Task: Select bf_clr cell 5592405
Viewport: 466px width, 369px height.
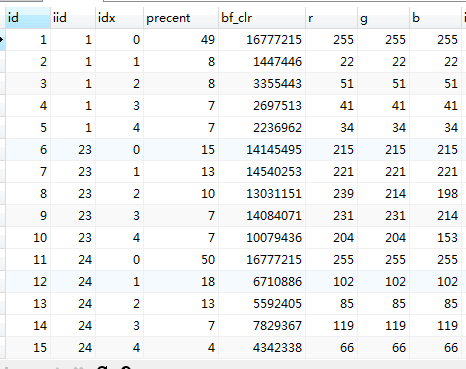Action: (262, 304)
